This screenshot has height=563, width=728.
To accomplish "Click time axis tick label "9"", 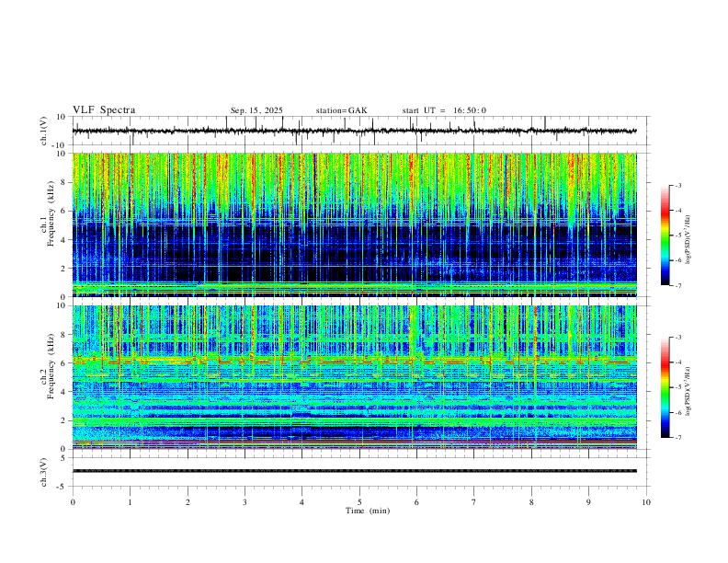I will [588, 502].
